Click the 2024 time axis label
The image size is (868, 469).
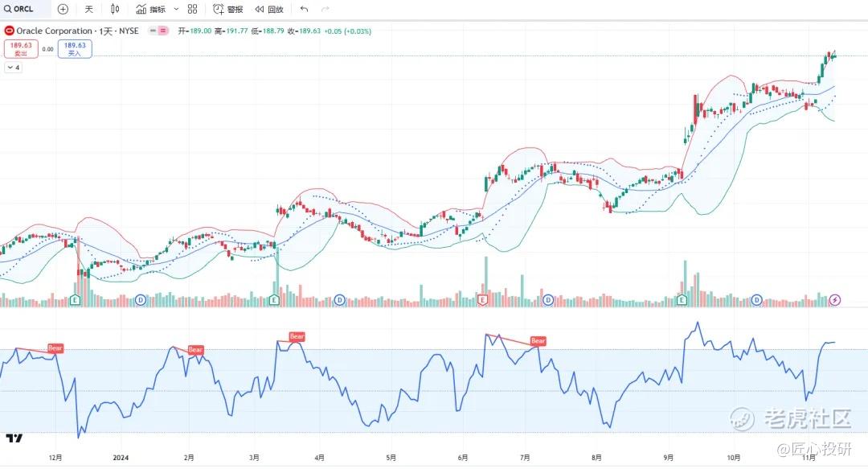(x=121, y=458)
